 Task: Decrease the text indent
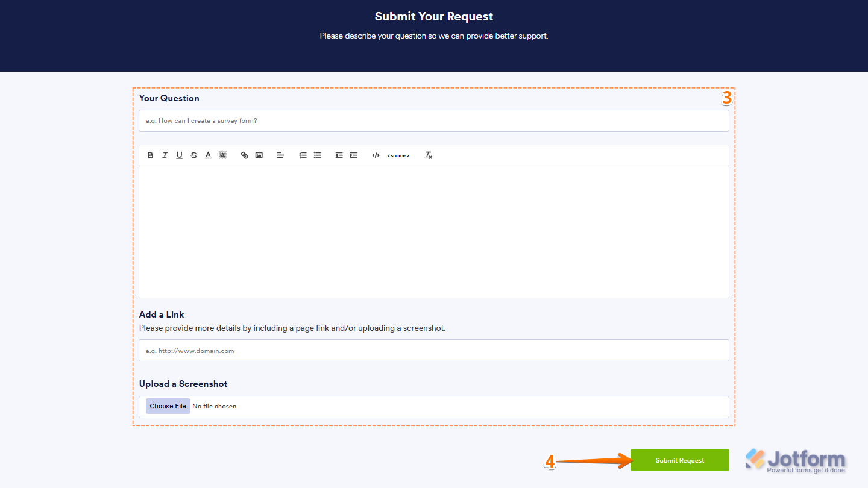338,155
